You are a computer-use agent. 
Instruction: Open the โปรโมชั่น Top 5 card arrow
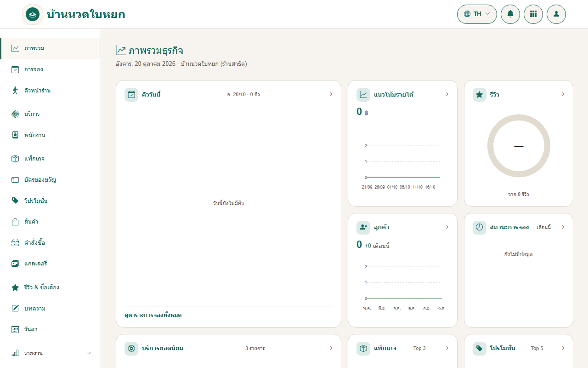pyautogui.click(x=561, y=348)
